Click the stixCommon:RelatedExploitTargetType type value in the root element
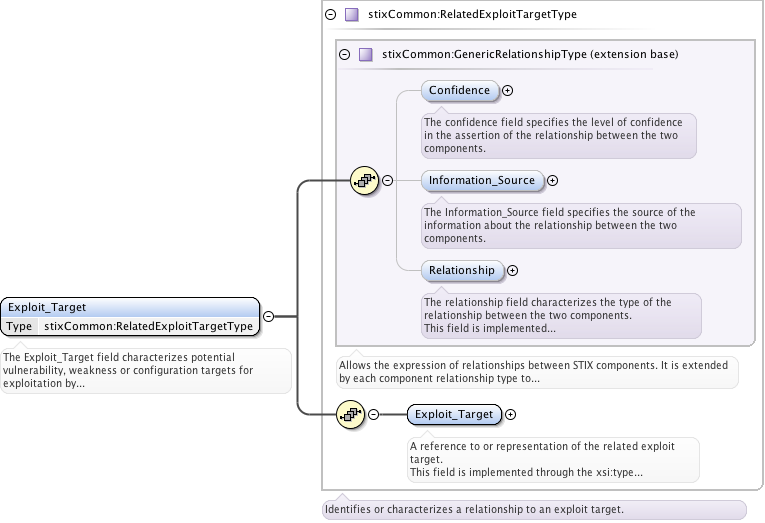 pos(147,326)
